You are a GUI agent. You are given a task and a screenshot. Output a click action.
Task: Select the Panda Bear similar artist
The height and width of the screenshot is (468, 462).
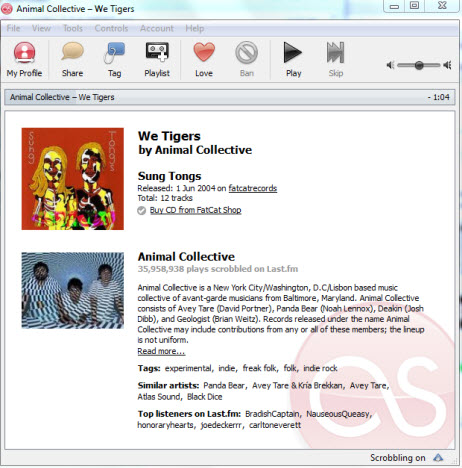(x=224, y=385)
